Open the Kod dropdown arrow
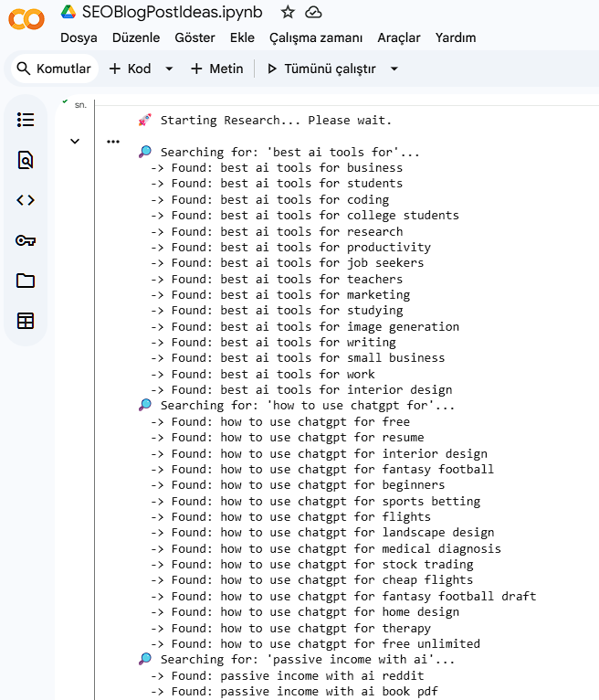Image resolution: width=599 pixels, height=700 pixels. click(x=169, y=69)
